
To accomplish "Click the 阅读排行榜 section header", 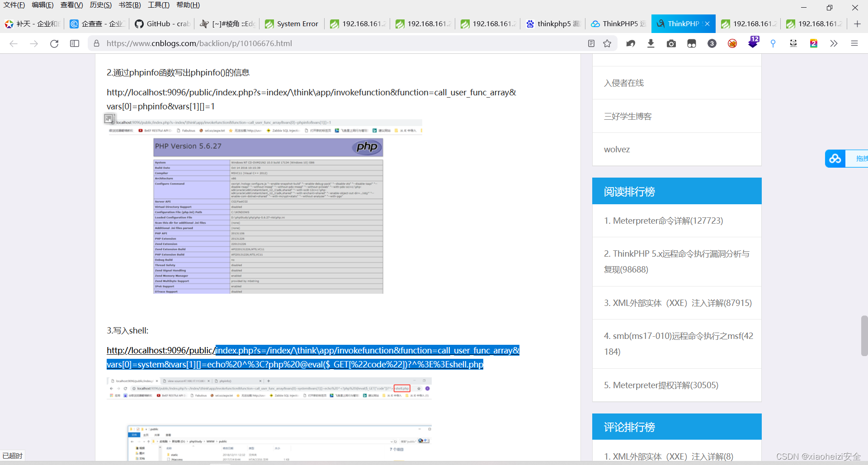I will coord(677,191).
